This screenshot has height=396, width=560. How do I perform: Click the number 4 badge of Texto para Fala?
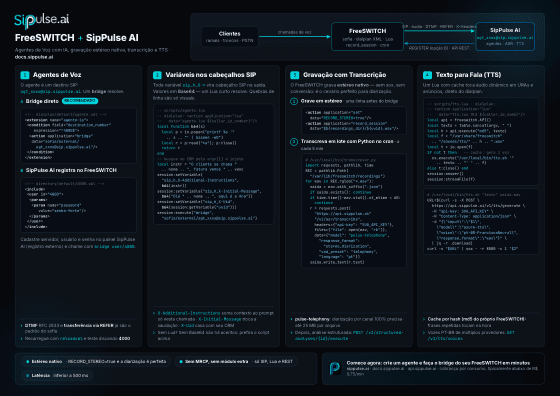click(x=427, y=75)
